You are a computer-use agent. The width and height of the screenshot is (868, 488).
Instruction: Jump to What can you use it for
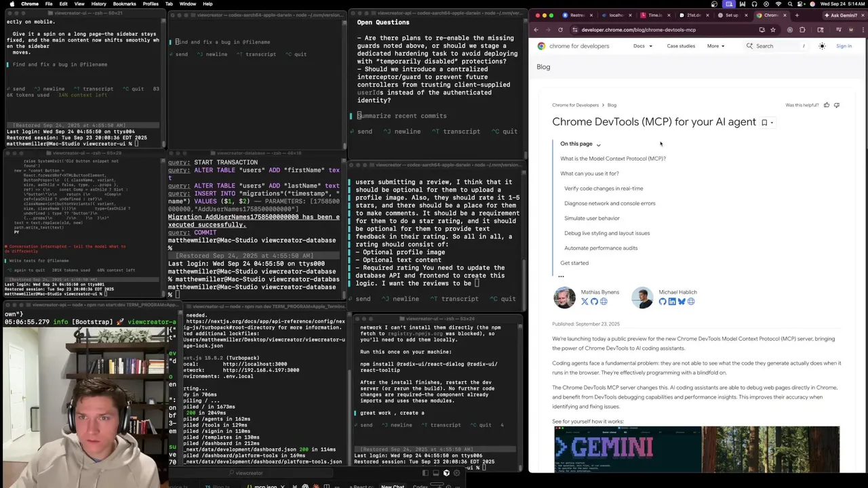589,174
